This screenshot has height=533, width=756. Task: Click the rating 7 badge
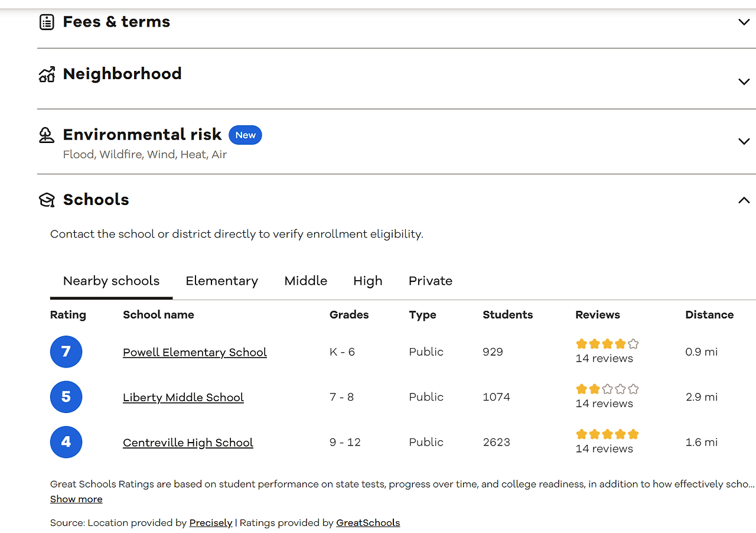[x=66, y=352]
